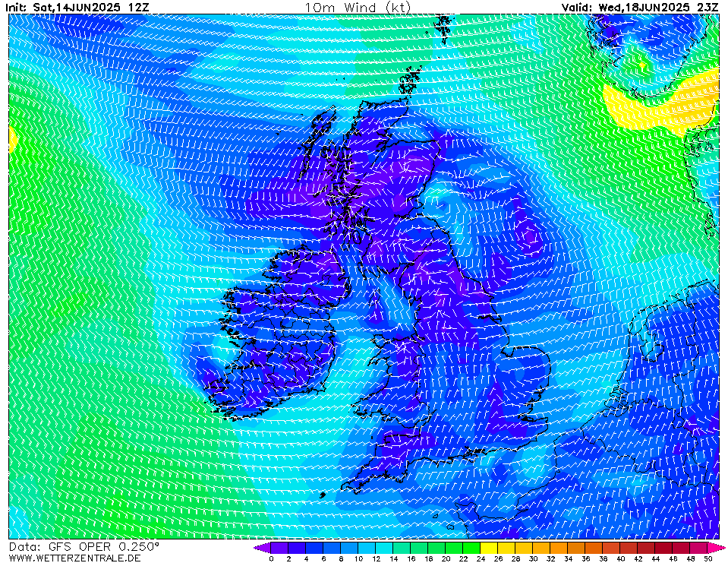Image resolution: width=728 pixels, height=563 pixels.
Task: Click the bright green 22–24 kt legend swatch
Action: (x=471, y=548)
